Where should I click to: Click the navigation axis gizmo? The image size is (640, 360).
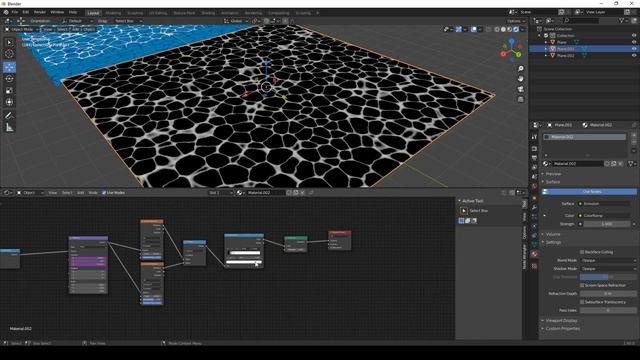(511, 50)
